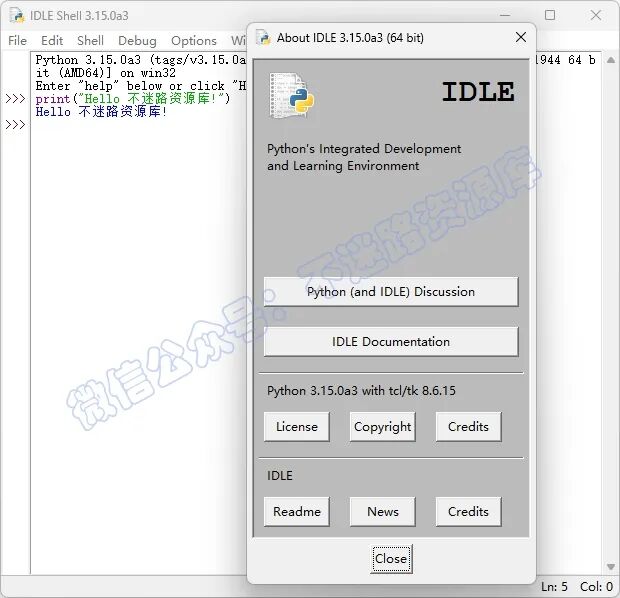
Task: Click the shell scrollbar up arrow
Action: pos(611,60)
